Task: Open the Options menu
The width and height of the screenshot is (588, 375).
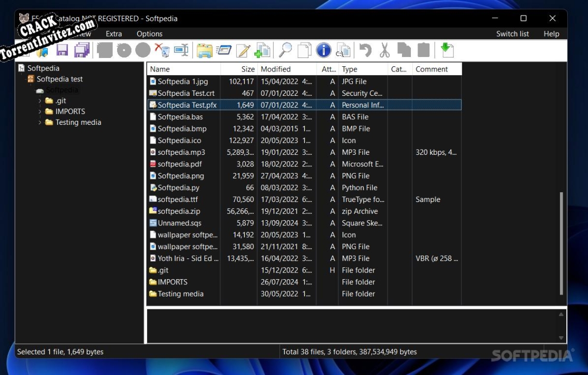Action: pyautogui.click(x=149, y=33)
